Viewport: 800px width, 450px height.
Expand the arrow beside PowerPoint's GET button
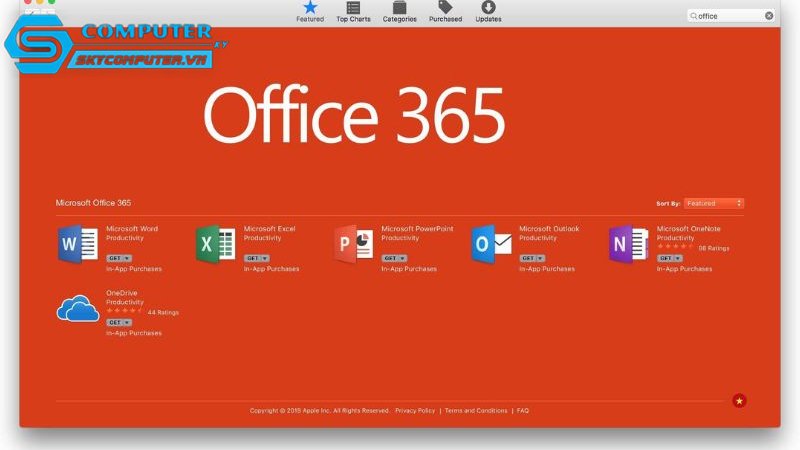[403, 258]
